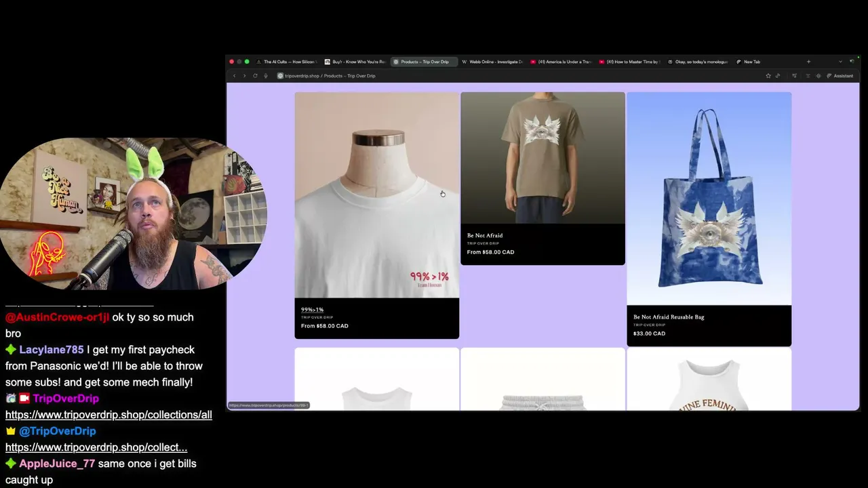Switch to 'The AI Cults' tab
The width and height of the screenshot is (868, 488).
286,62
